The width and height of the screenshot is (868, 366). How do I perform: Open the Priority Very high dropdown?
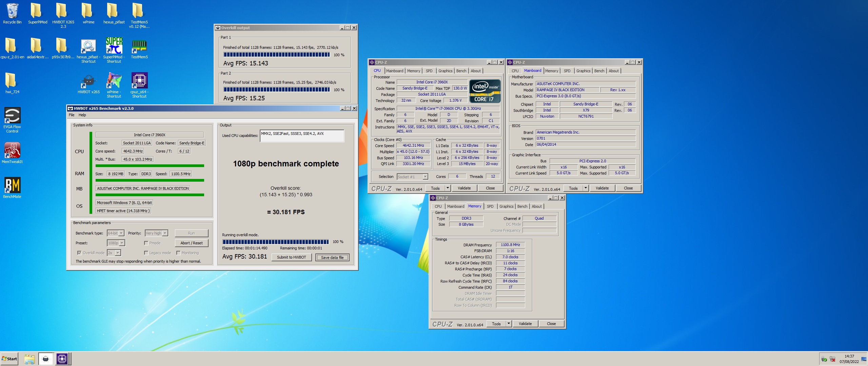(x=156, y=233)
